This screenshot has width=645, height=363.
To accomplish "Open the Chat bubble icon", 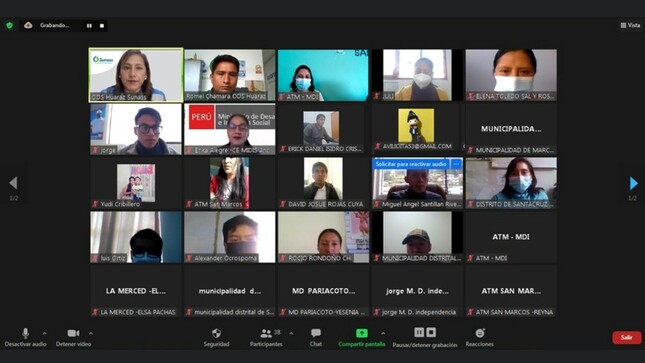I will (x=316, y=333).
